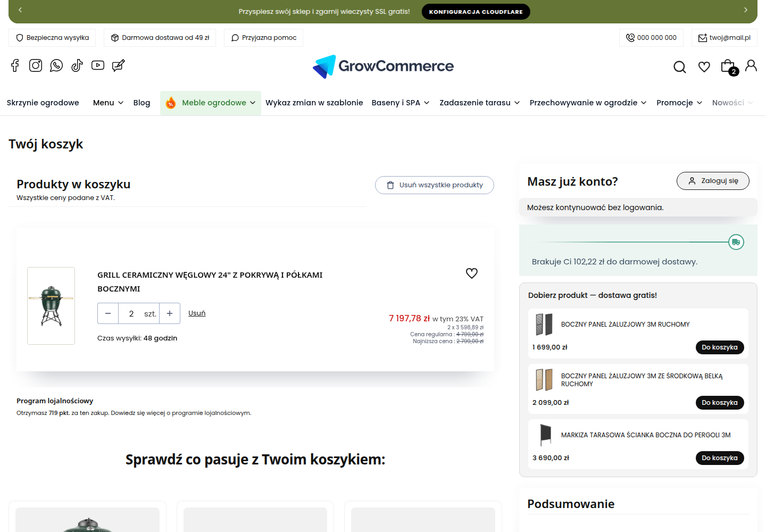This screenshot has height=532, width=766.
Task: Open the GrowCommerce logo home link
Action: (x=383, y=66)
